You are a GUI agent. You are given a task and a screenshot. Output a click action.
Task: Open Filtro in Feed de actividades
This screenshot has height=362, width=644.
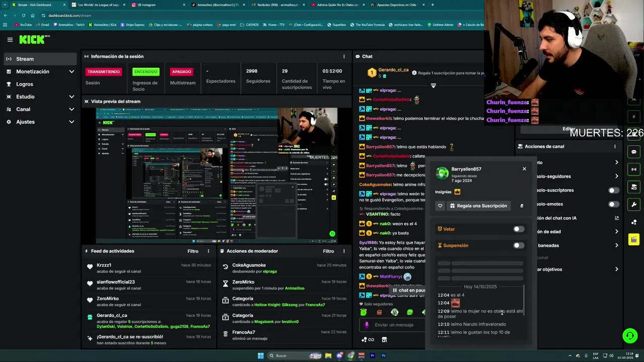(x=193, y=251)
